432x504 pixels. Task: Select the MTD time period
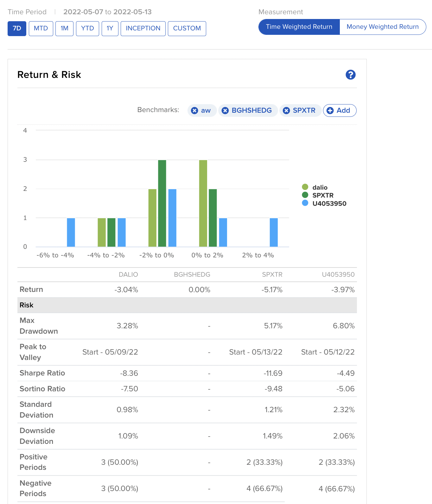pyautogui.click(x=41, y=28)
